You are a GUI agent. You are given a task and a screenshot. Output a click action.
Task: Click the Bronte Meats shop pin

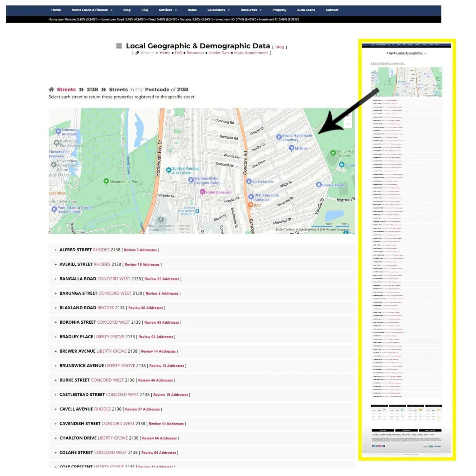click(319, 185)
